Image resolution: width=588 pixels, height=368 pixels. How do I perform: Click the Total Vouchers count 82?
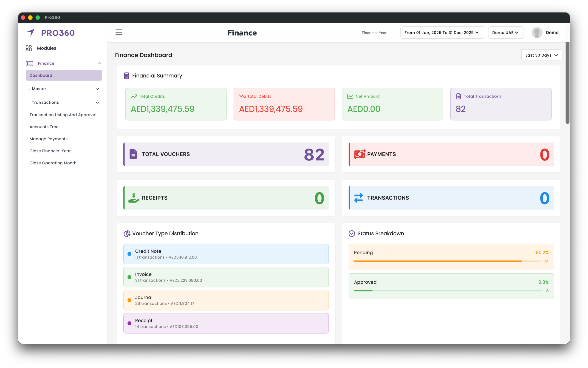(314, 154)
